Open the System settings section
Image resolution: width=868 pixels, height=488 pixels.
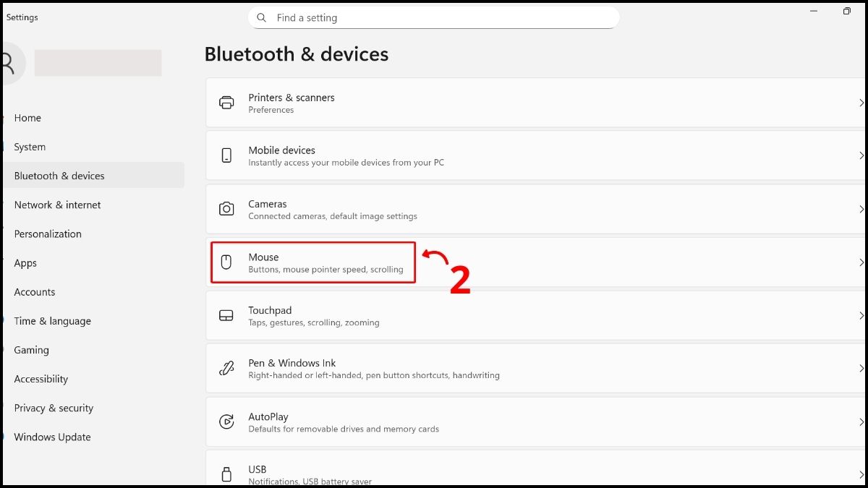(x=30, y=146)
